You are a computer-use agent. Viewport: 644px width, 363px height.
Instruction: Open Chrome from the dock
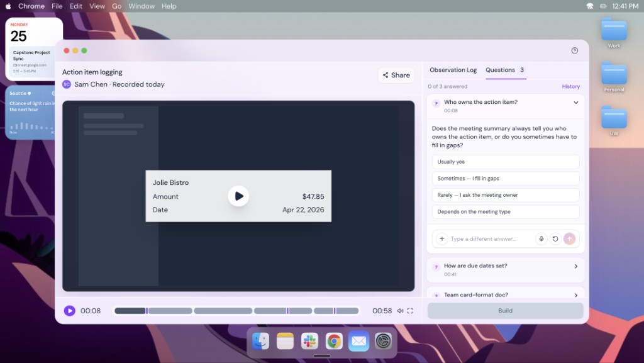(x=334, y=341)
